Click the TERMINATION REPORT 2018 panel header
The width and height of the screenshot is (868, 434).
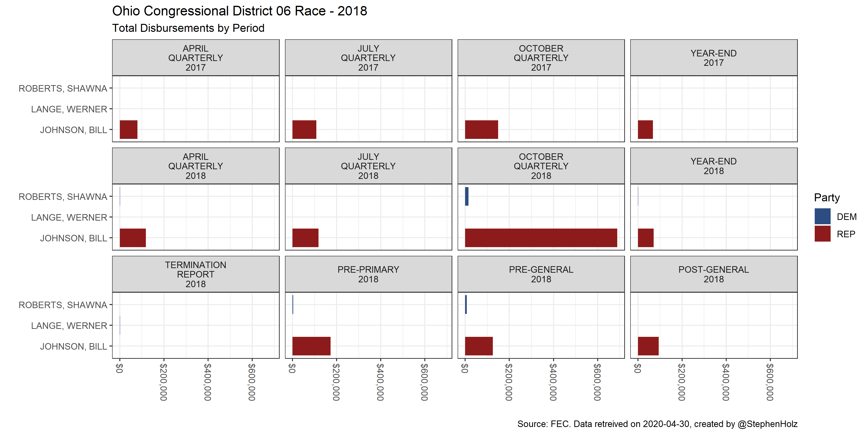click(196, 274)
